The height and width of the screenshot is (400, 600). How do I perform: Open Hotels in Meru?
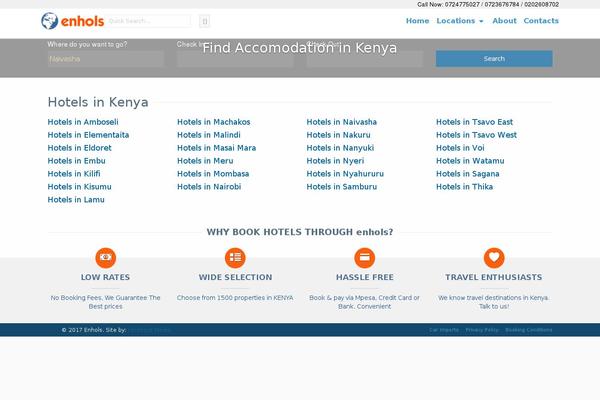(x=205, y=161)
